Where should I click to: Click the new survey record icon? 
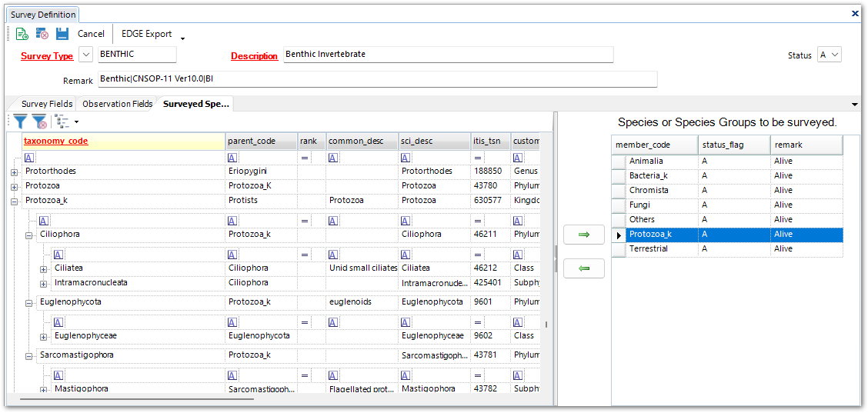click(x=22, y=34)
